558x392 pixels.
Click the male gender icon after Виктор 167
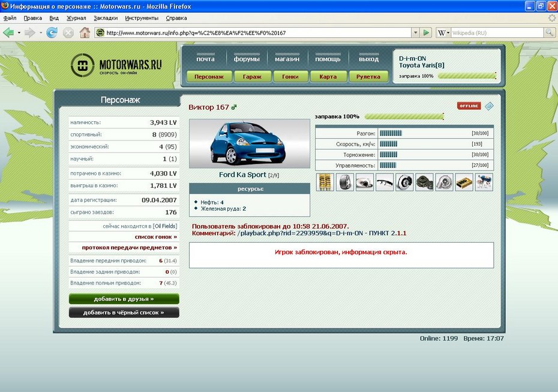tap(234, 107)
